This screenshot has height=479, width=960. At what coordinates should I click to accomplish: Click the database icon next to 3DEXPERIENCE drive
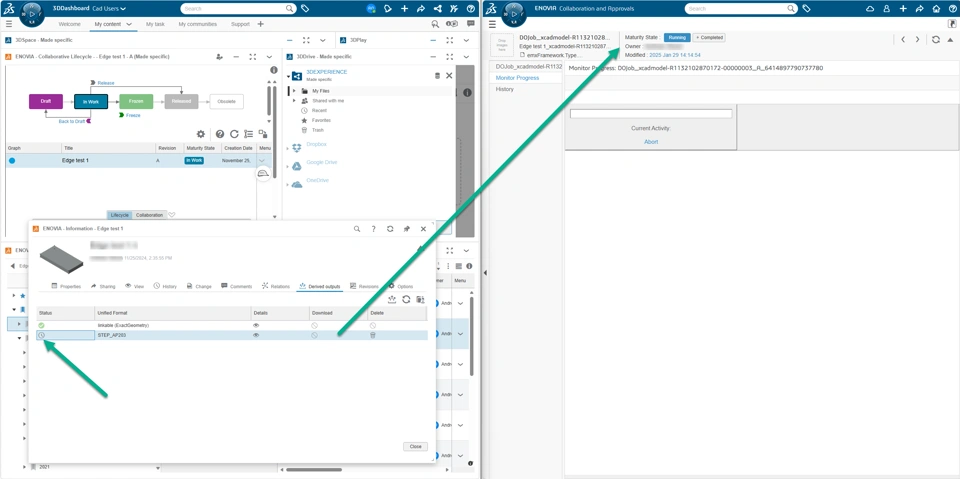[437, 75]
